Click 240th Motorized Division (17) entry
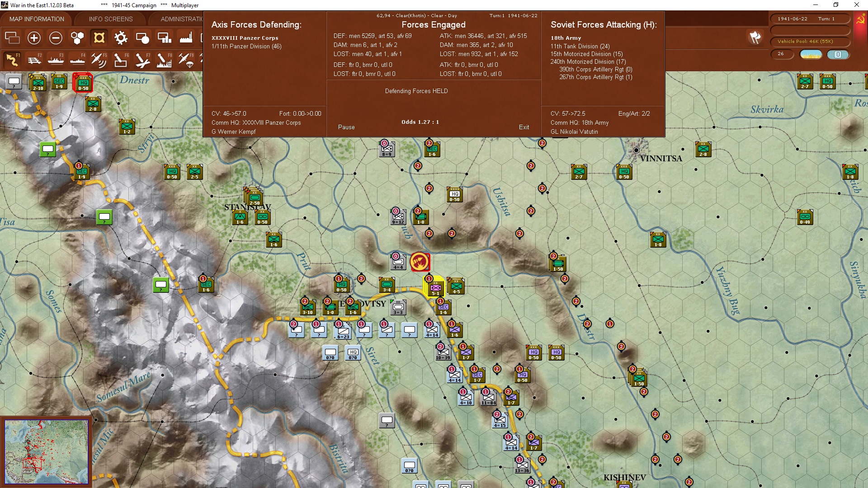Screen dimensions: 868x488 [588, 61]
